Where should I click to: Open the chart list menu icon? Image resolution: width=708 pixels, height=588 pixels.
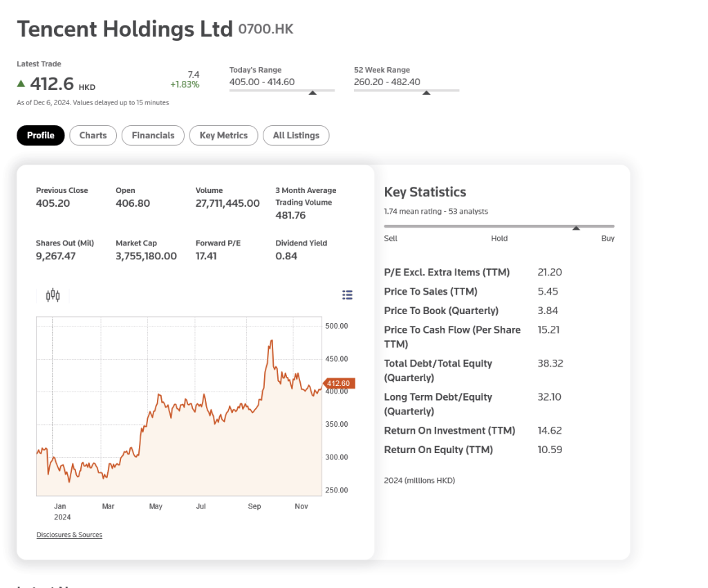[x=347, y=295]
